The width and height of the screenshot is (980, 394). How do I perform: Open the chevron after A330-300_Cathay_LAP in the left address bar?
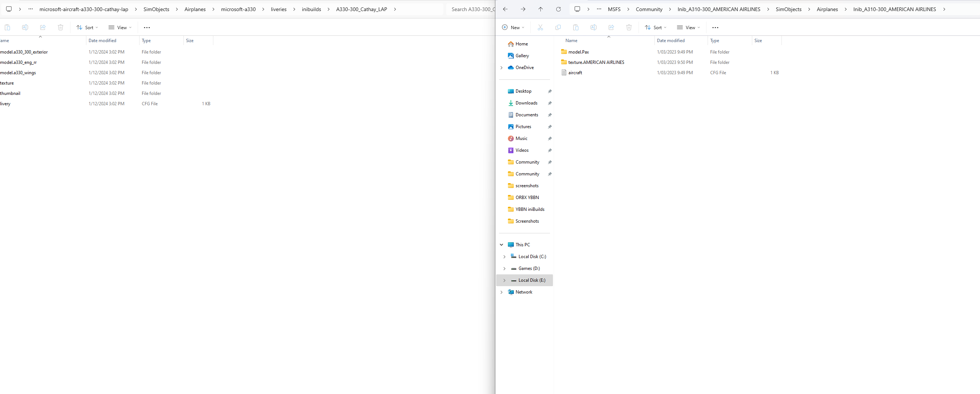(x=395, y=9)
